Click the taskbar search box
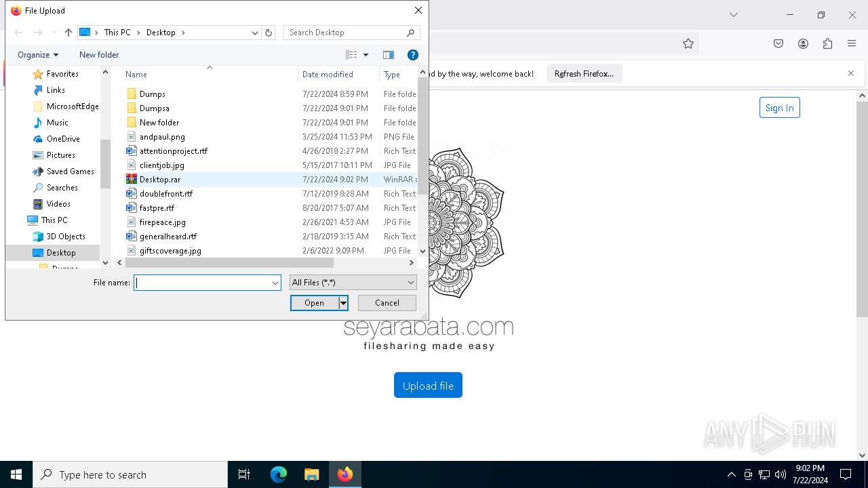 130,474
